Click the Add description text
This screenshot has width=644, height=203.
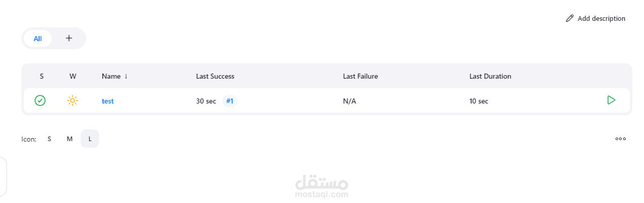click(601, 18)
